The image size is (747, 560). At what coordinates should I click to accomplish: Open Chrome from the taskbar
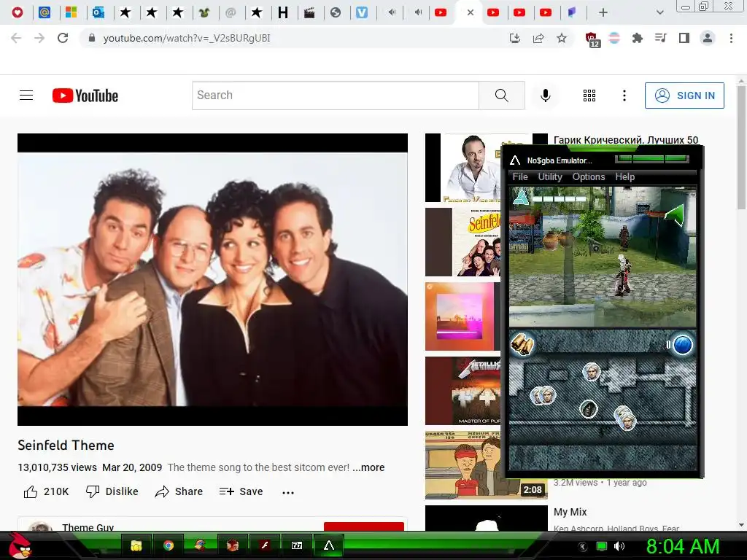click(x=169, y=545)
